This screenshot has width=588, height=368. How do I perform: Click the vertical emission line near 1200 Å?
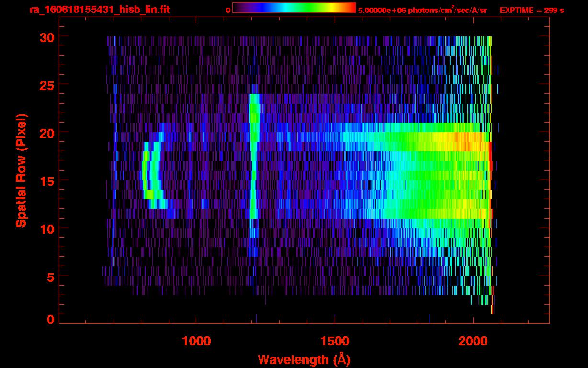[253, 158]
